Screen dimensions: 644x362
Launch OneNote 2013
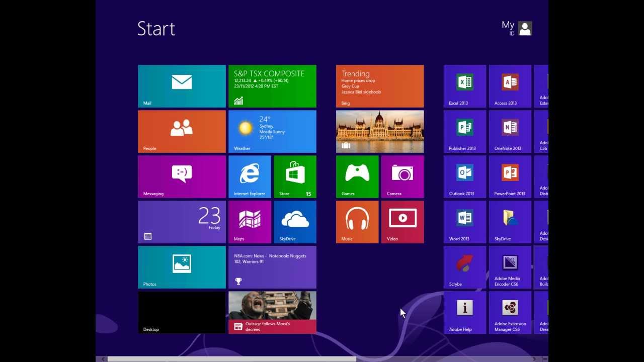(510, 131)
